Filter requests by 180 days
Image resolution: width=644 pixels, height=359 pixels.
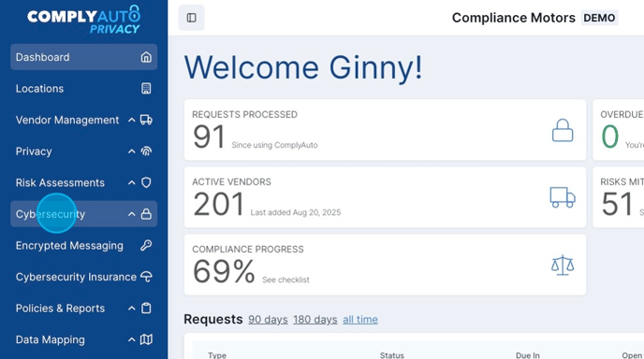pyautogui.click(x=315, y=319)
